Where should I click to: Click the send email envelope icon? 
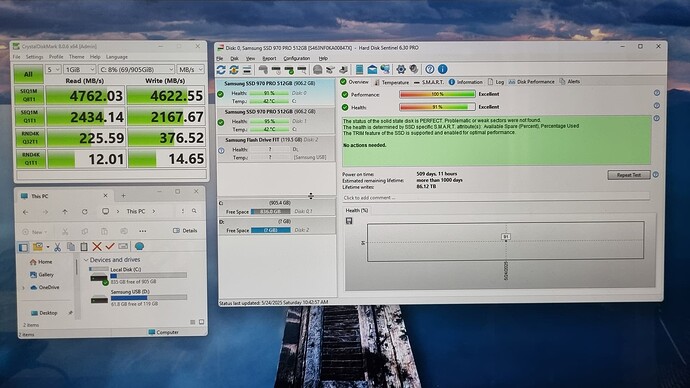pos(372,69)
